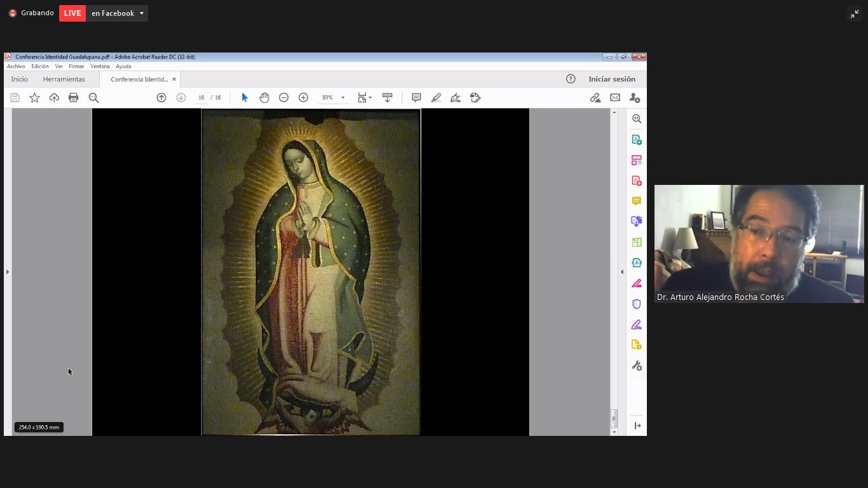
Task: Go to next page arrow
Action: click(181, 98)
